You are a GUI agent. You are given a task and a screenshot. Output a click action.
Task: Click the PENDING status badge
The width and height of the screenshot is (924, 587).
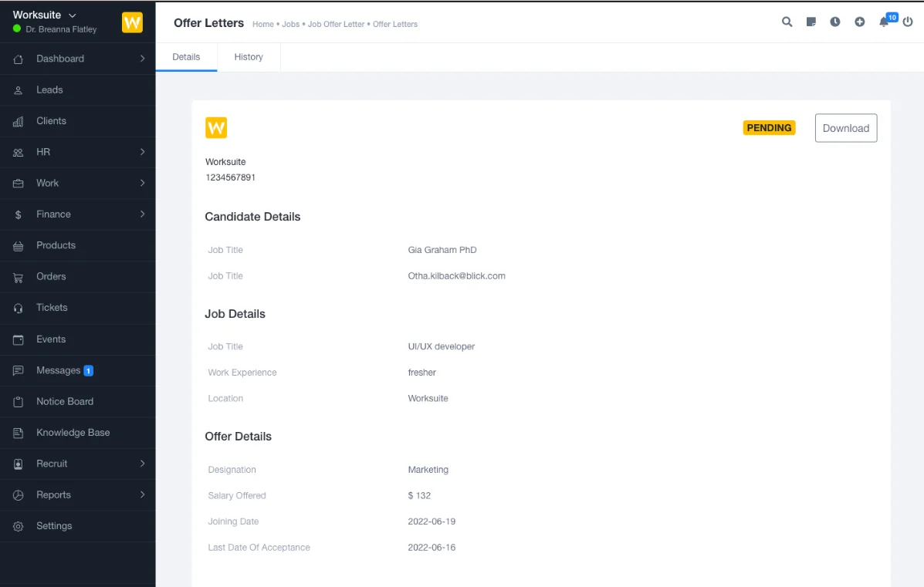click(769, 128)
